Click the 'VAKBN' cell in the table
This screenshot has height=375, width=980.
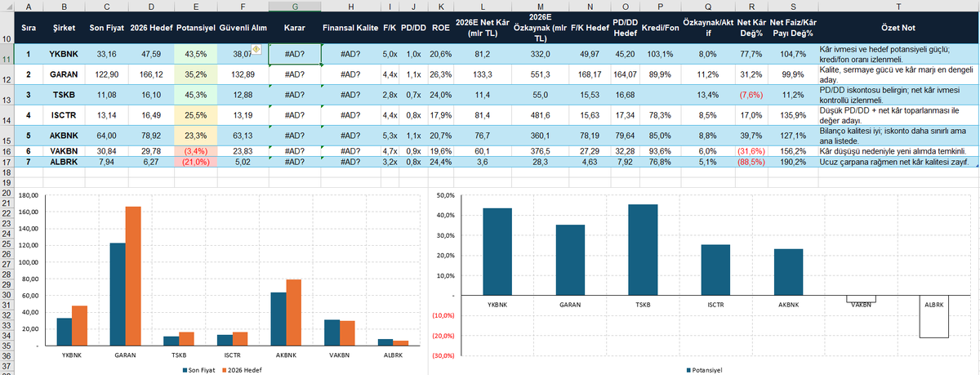[x=64, y=151]
